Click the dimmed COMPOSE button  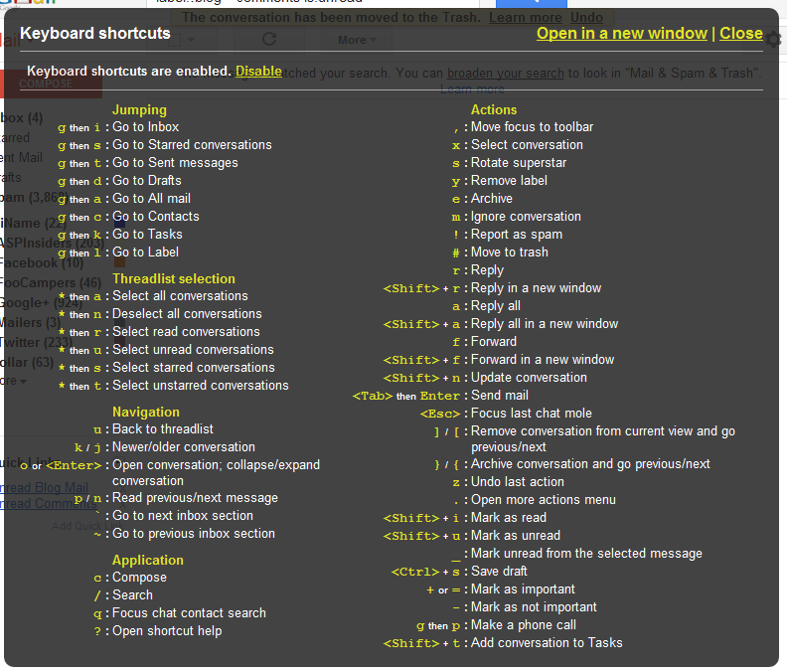pyautogui.click(x=51, y=84)
